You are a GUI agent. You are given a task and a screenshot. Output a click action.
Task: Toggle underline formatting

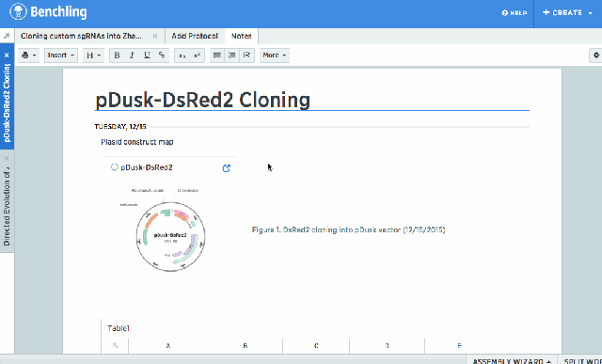click(x=147, y=55)
